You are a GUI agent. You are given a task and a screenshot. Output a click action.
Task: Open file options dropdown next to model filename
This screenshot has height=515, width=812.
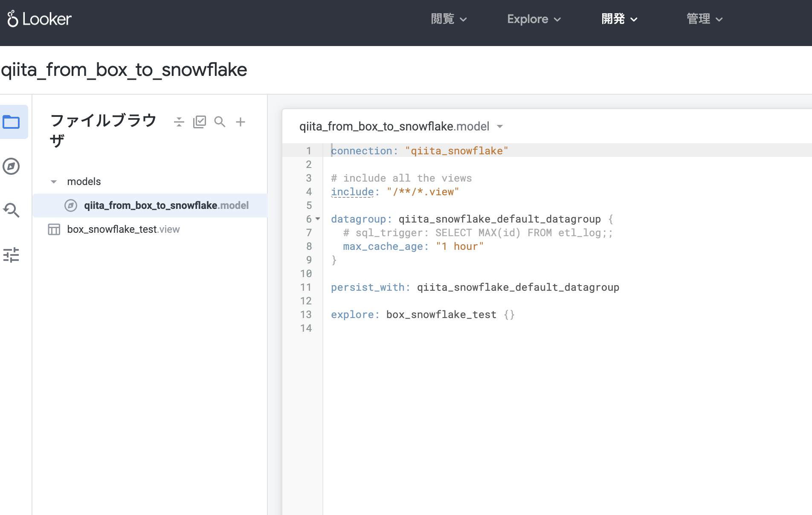point(500,127)
